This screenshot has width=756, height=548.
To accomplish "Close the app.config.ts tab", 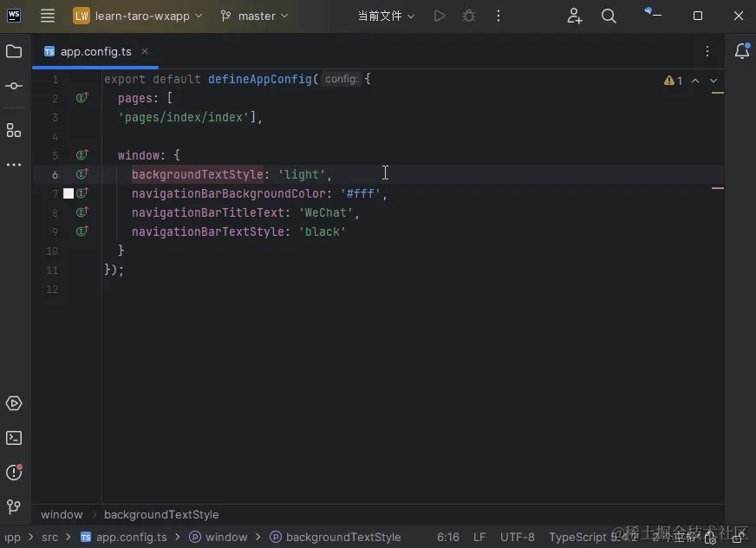I will [x=145, y=50].
